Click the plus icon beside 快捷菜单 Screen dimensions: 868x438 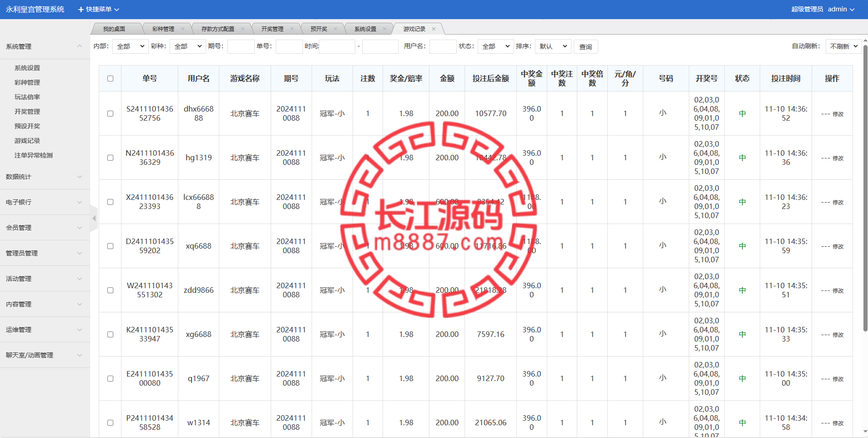click(x=81, y=10)
